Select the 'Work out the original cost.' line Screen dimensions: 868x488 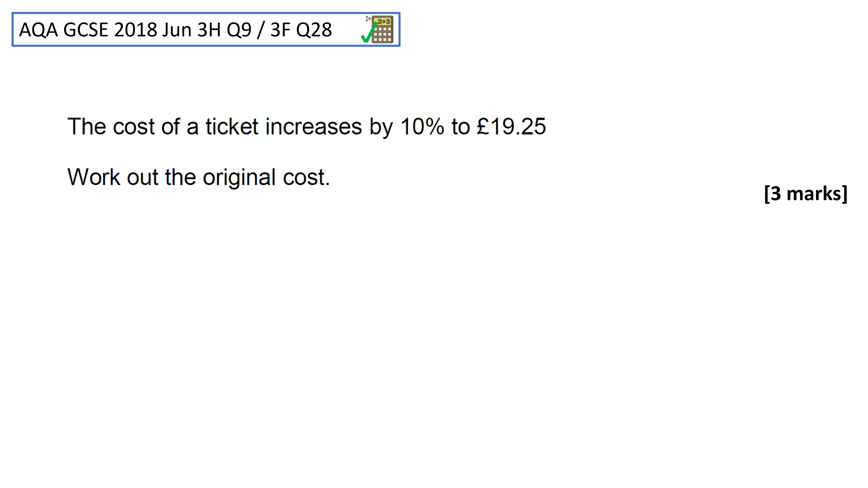coord(198,178)
